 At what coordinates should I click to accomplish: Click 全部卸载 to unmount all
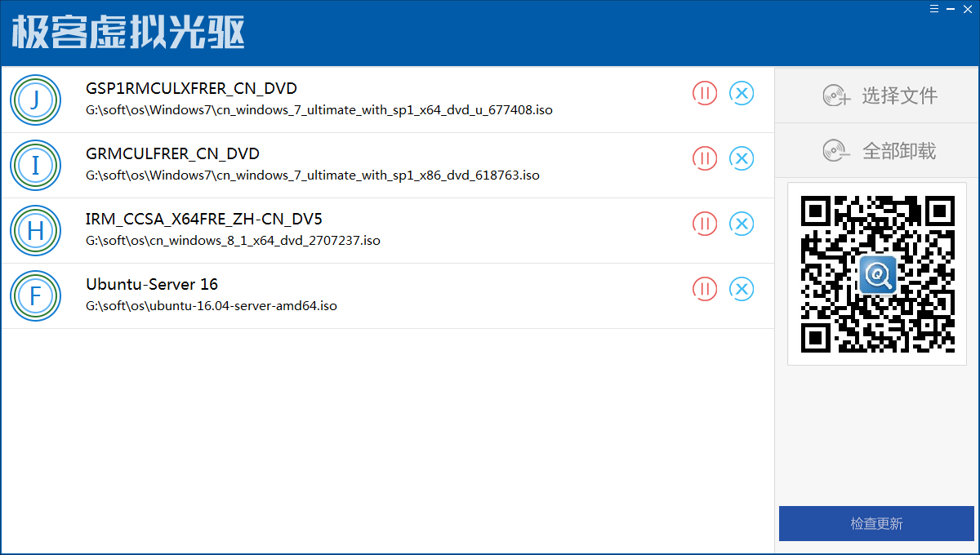(x=880, y=151)
